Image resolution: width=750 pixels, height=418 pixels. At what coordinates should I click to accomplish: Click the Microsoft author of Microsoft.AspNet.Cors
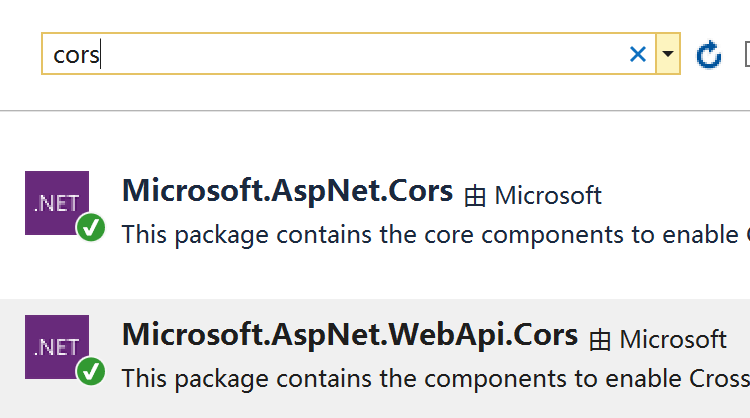coord(548,195)
